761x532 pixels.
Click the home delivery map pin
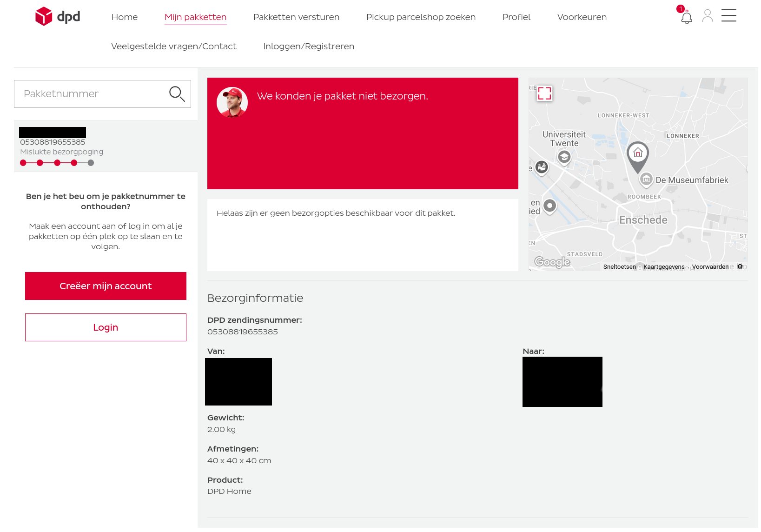point(638,157)
